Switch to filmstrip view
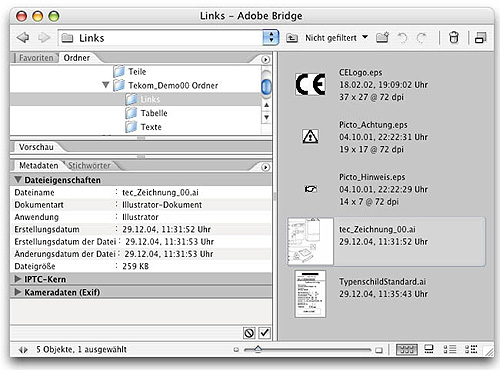This screenshot has width=500, height=370. pos(429,349)
